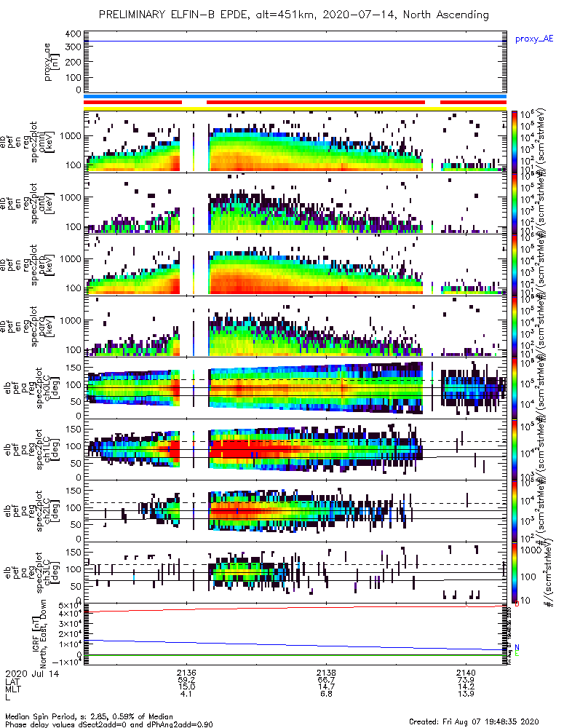The image size is (564, 728).
Task: Click the latitude value '59.2'
Action: (x=186, y=680)
